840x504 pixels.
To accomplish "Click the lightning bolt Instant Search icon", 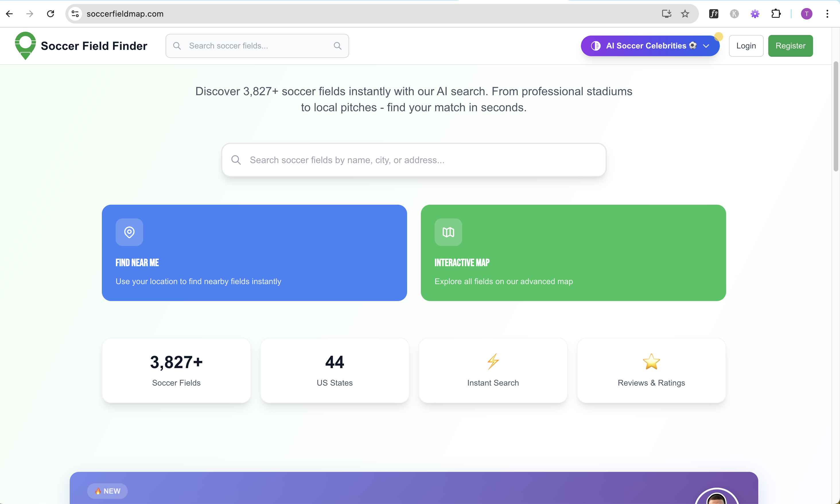I will [493, 361].
